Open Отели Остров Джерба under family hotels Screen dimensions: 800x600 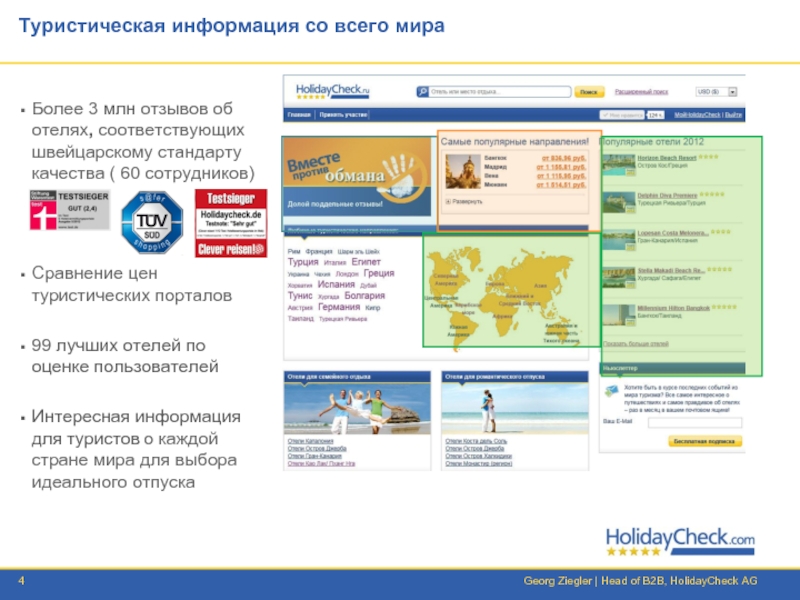point(317,448)
